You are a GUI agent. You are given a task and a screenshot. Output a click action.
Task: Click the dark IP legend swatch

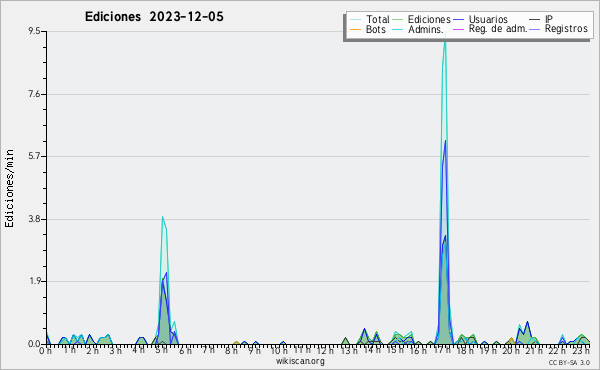[535, 20]
